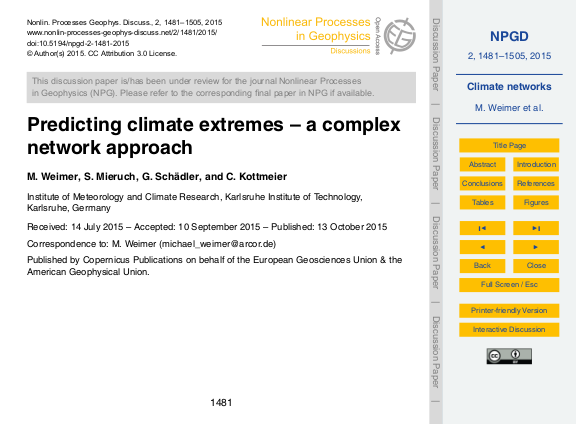Image resolution: width=576 pixels, height=424 pixels.
Task: Click the paper title Predicting climate extremes
Action: point(214,136)
